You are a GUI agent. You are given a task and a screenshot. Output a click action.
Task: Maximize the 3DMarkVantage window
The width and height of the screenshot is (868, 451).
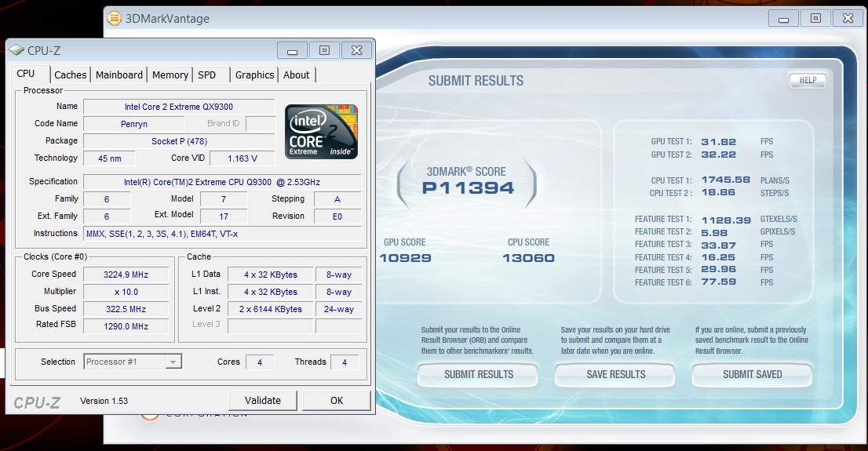[x=815, y=17]
